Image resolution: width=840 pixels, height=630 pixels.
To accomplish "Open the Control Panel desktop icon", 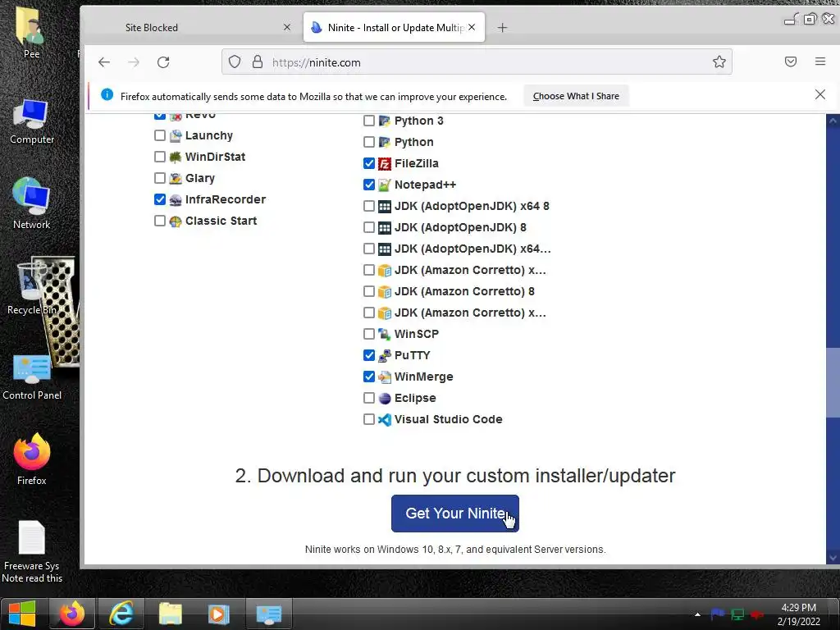I will tap(32, 377).
